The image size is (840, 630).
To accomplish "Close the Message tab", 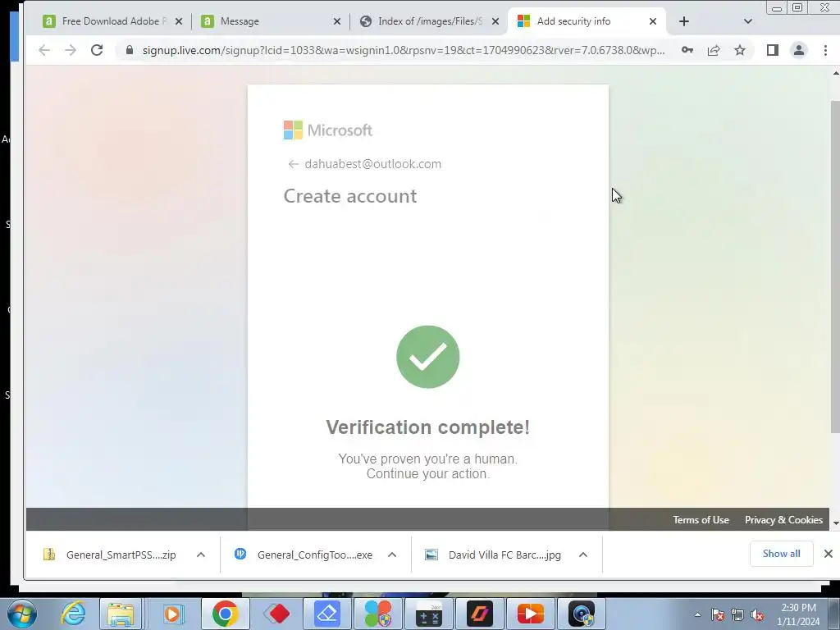I will pos(337,21).
